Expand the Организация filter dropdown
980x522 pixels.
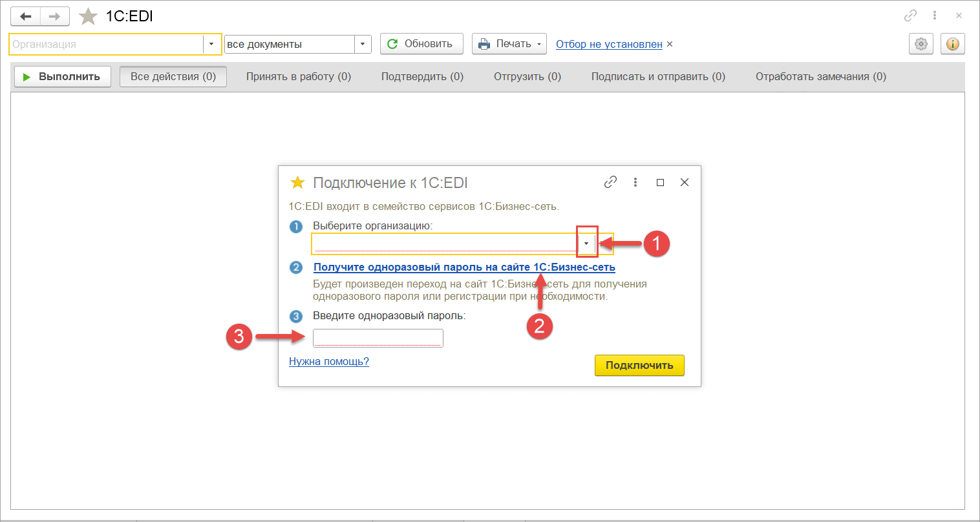coord(211,44)
